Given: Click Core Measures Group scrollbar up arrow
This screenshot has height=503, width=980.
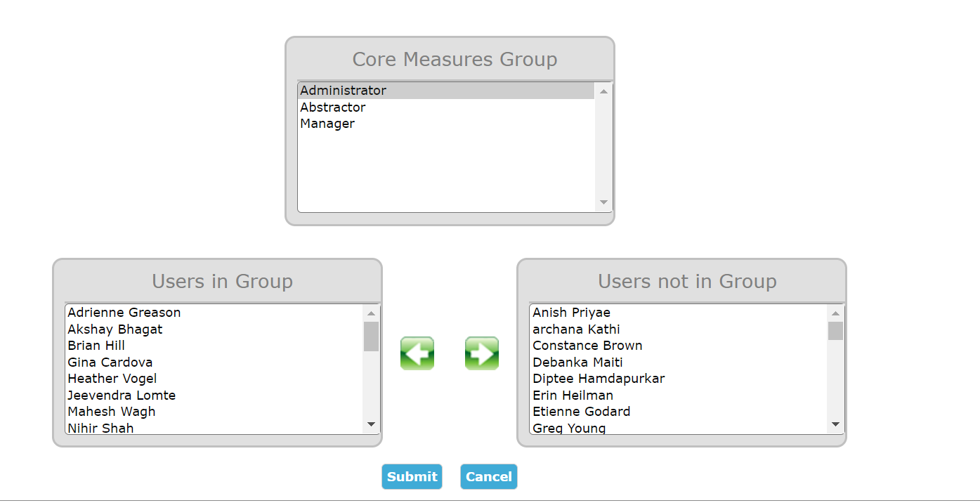Looking at the screenshot, I should coord(603,91).
